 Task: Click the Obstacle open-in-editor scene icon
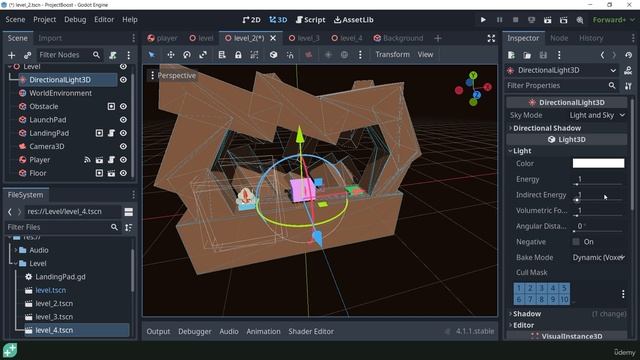111,106
